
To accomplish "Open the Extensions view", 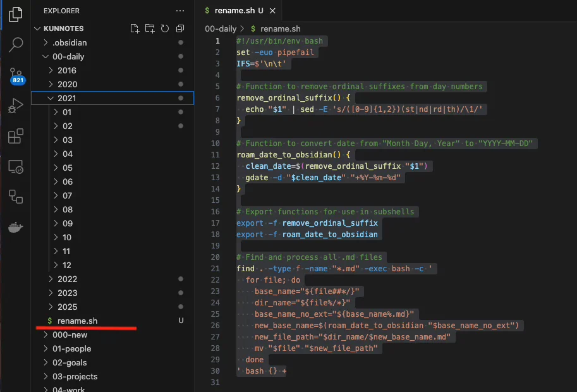I will coord(16,136).
